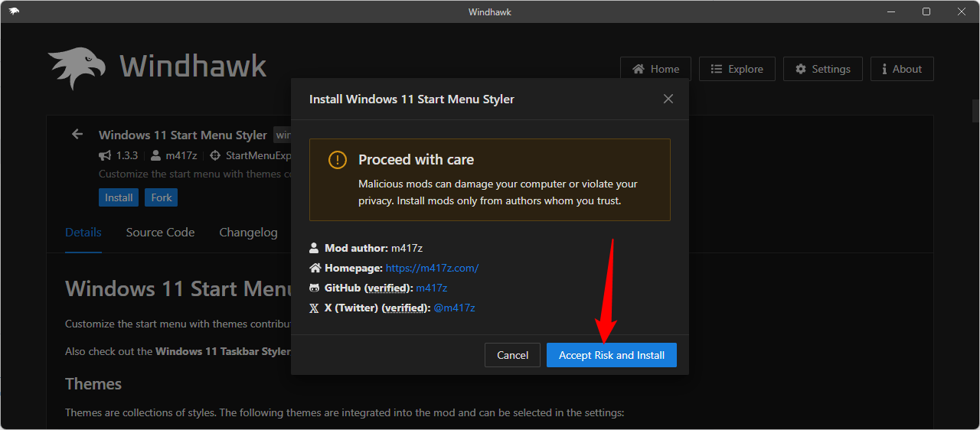Screen dimensions: 980x430
Task: Go to the Home page
Action: pyautogui.click(x=655, y=69)
